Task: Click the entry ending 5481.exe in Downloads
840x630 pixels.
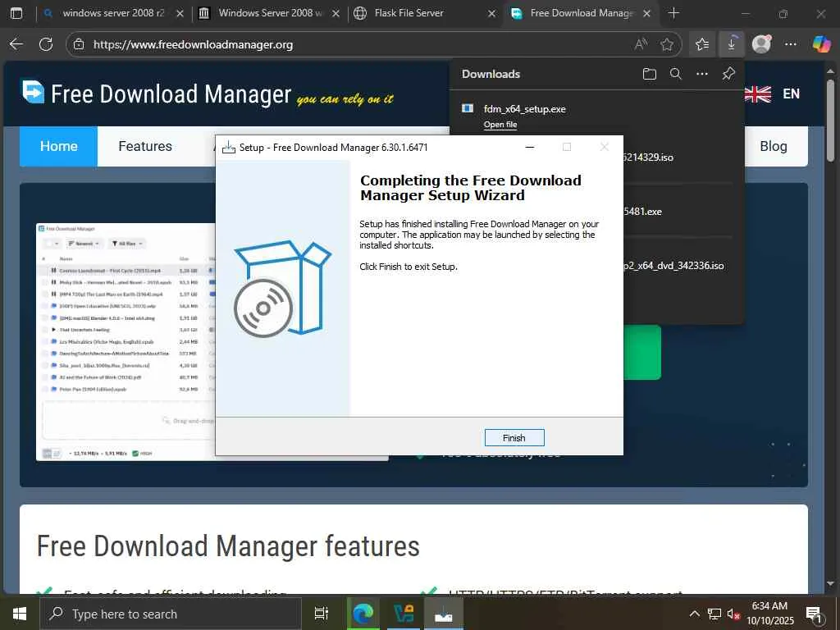Action: tap(642, 212)
